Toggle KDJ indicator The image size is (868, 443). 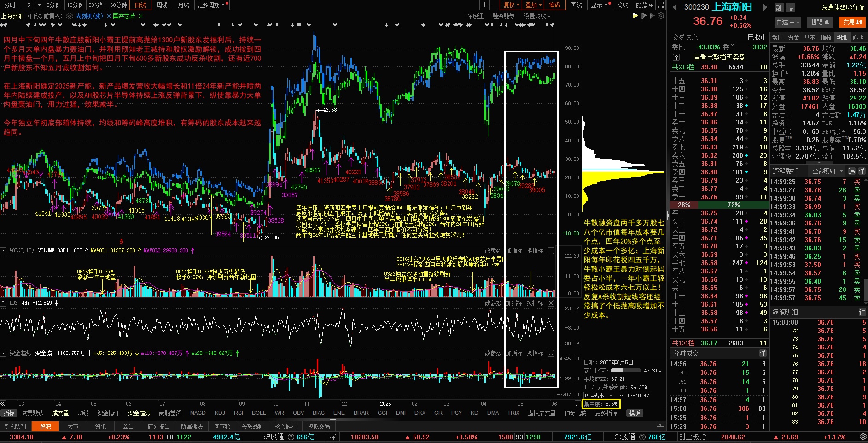pyautogui.click(x=220, y=413)
